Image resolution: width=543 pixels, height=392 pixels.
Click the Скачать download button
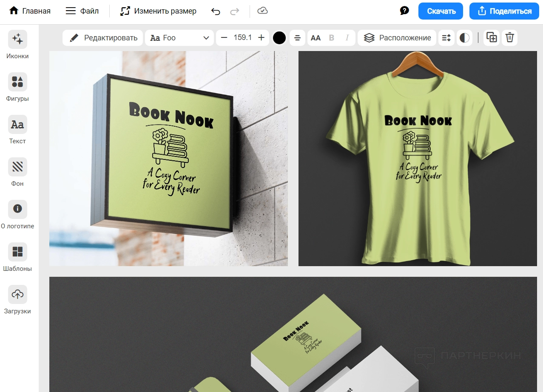pyautogui.click(x=441, y=11)
